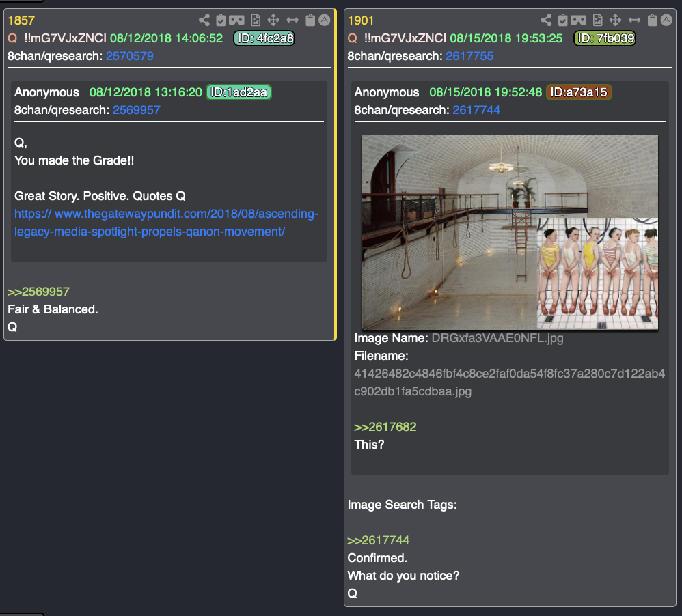Click the four-way move arrows icon on post 1901
Image resolution: width=682 pixels, height=616 pixels.
[615, 20]
